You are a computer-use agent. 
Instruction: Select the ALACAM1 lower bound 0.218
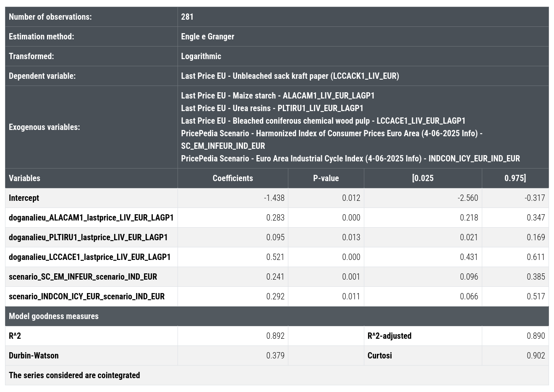469,218
